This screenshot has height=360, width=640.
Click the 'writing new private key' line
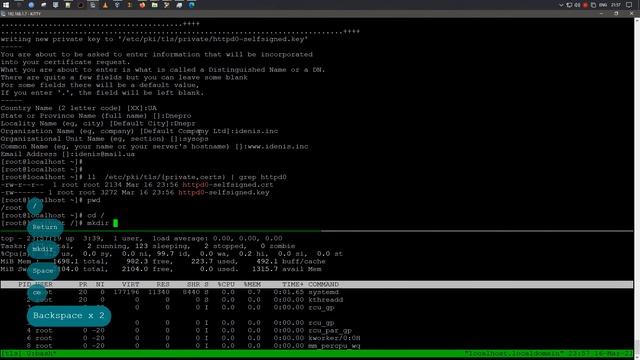click(x=154, y=39)
